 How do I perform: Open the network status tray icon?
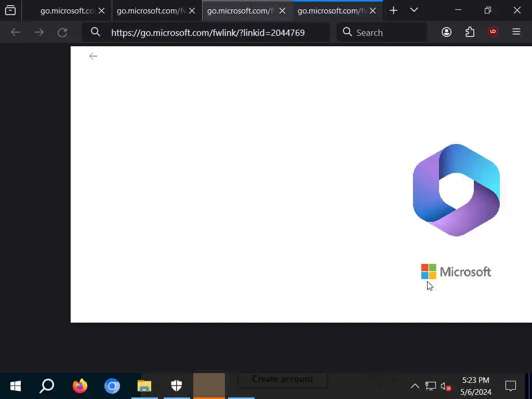coord(430,386)
